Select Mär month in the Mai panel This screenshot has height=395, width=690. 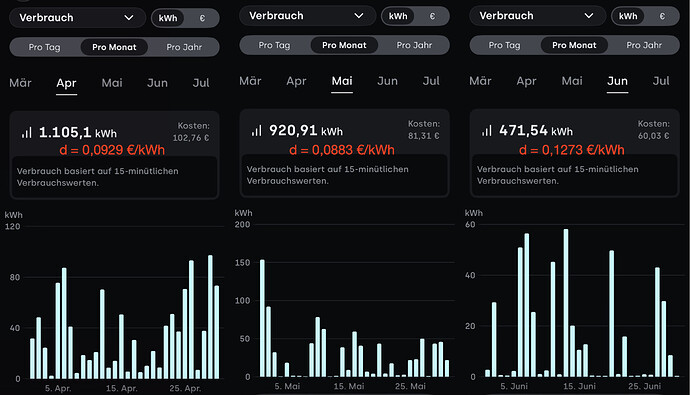[250, 81]
